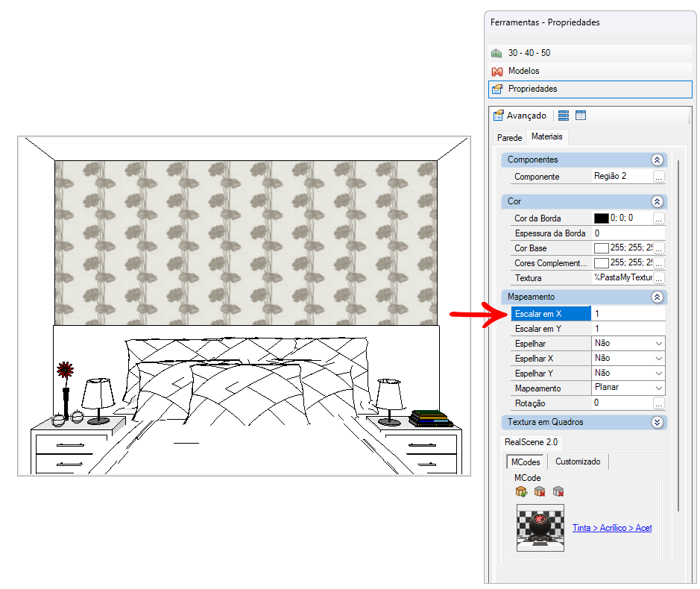Expand the Textura em Quadros section
The width and height of the screenshot is (700, 589).
click(657, 422)
